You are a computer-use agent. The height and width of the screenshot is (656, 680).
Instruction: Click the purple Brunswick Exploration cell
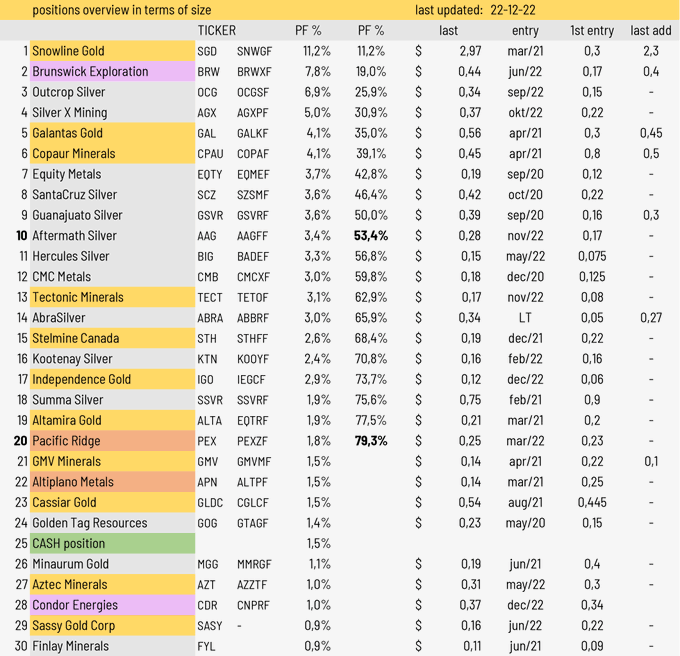90,72
